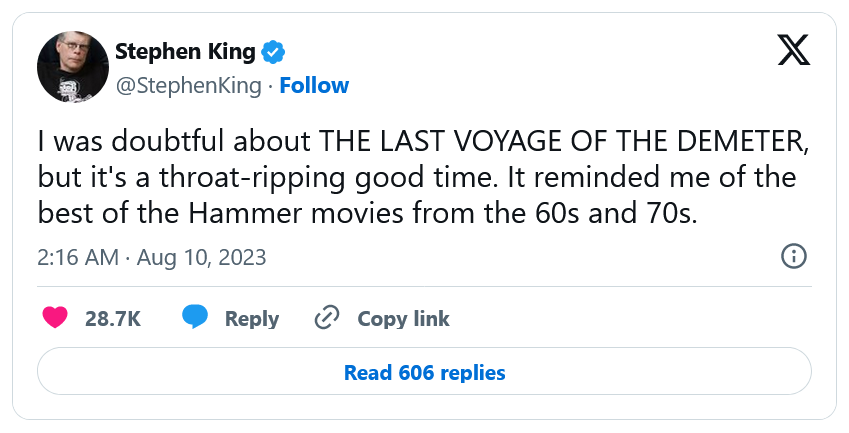Like the tweet with the heart icon
The image size is (849, 433).
coord(56,318)
